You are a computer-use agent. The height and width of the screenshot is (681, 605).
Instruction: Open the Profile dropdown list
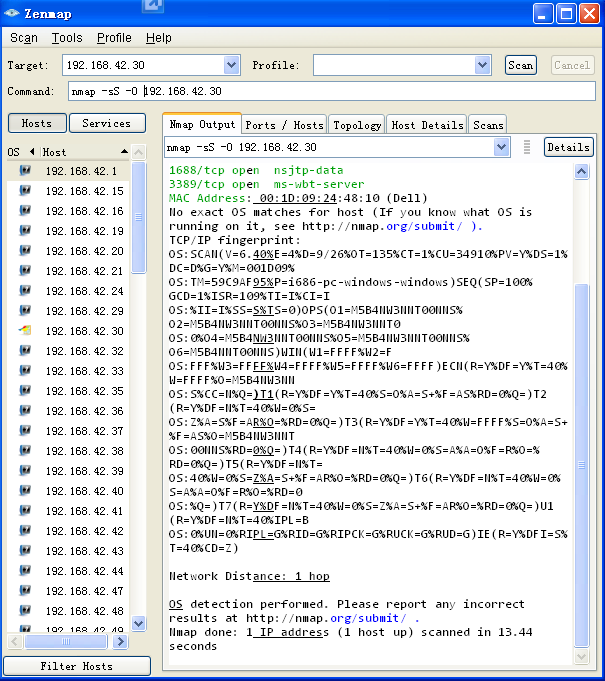pyautogui.click(x=482, y=65)
